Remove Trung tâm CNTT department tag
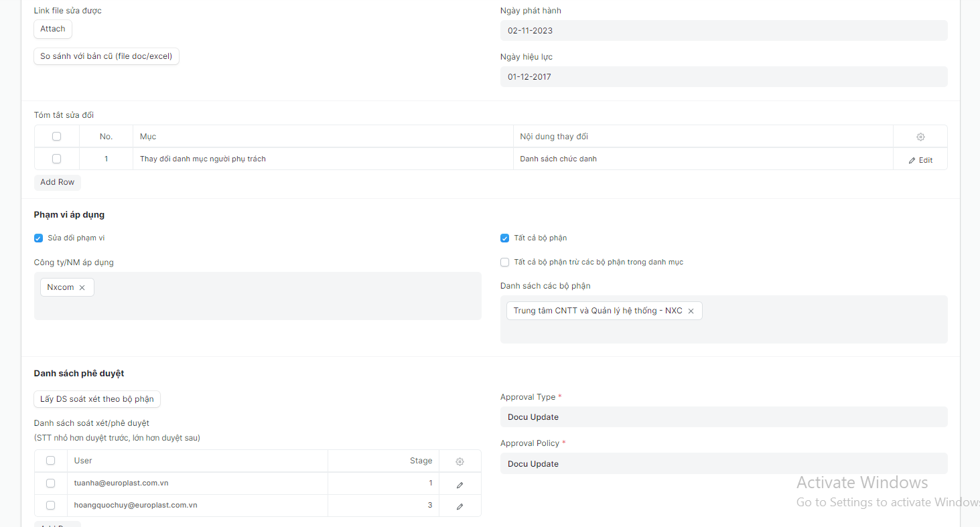The width and height of the screenshot is (980, 527). [691, 311]
